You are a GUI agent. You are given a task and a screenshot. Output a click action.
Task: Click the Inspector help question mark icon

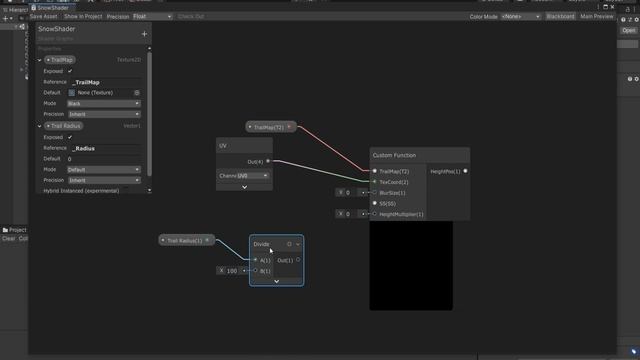[x=623, y=20]
